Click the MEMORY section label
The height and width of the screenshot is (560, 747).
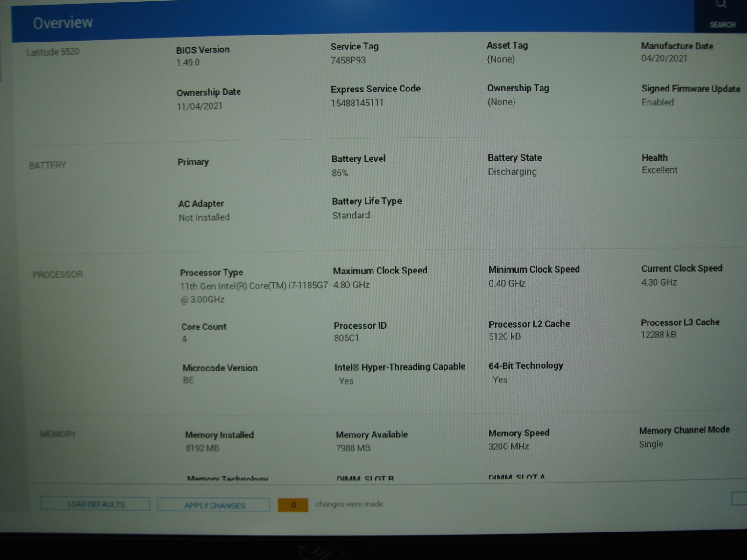(x=58, y=434)
